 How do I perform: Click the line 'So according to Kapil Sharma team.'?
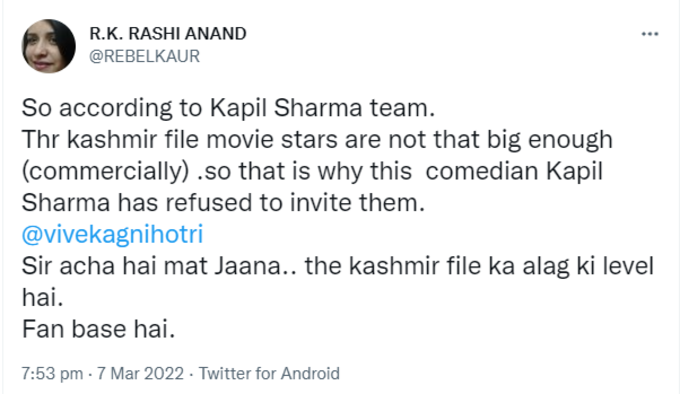click(x=228, y=108)
